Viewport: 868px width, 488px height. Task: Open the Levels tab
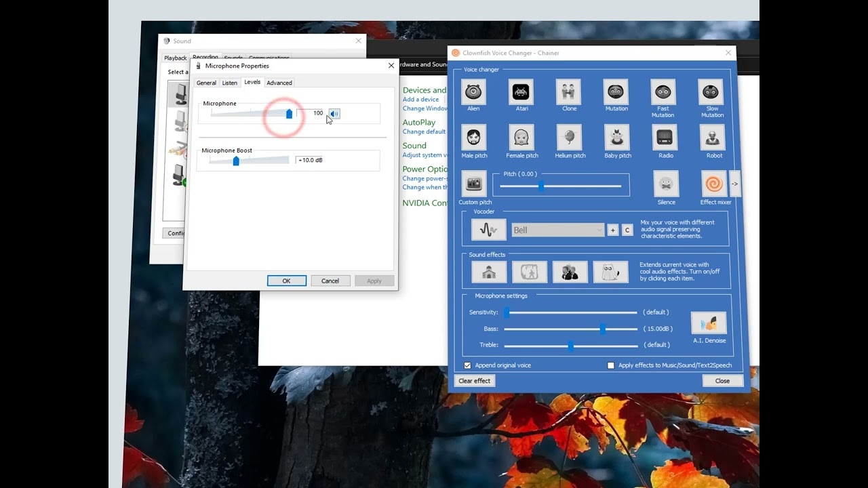[x=252, y=82]
